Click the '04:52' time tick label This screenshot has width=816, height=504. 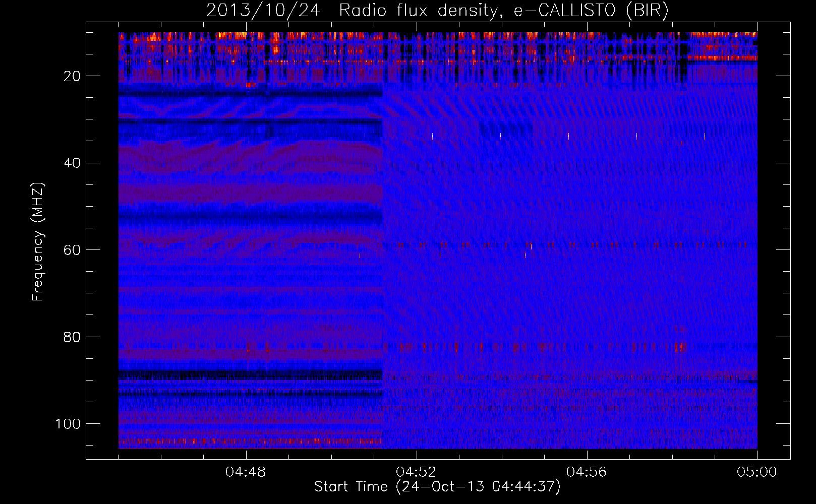[x=416, y=472]
